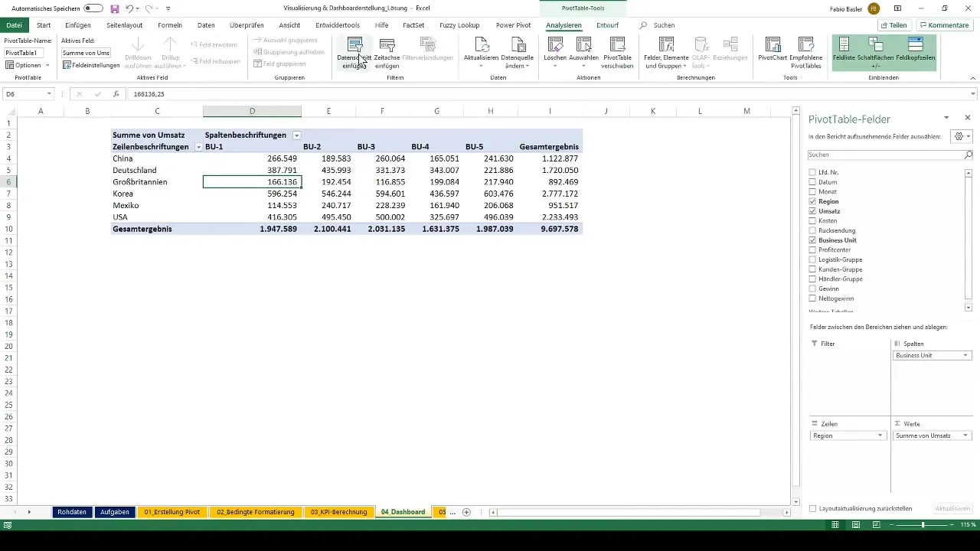Toggle Schaltflächen +/- display

tap(875, 51)
